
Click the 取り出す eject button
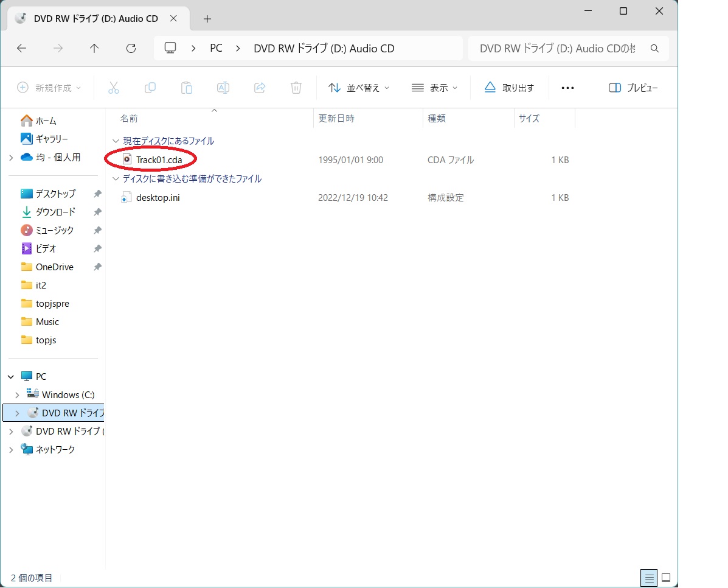510,88
